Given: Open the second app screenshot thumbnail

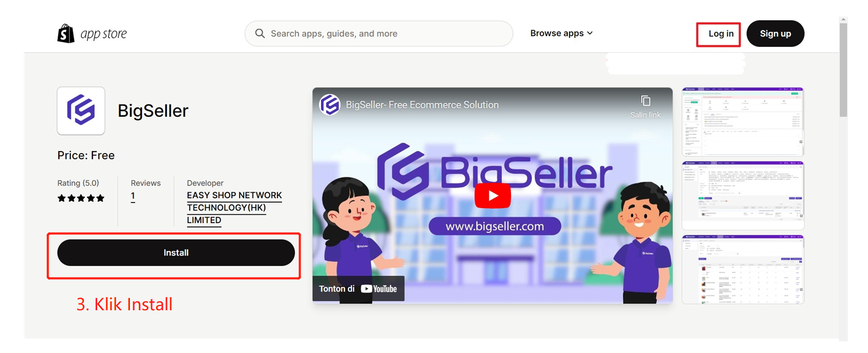Looking at the screenshot, I should pyautogui.click(x=743, y=196).
